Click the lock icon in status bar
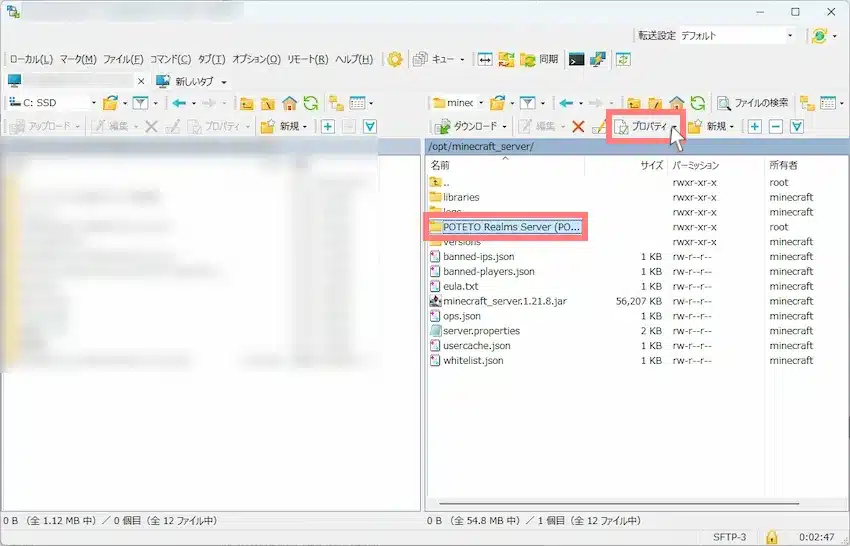 click(772, 537)
